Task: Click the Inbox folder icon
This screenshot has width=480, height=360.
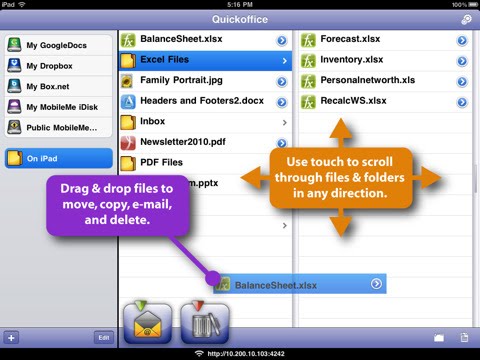Action: [128, 122]
